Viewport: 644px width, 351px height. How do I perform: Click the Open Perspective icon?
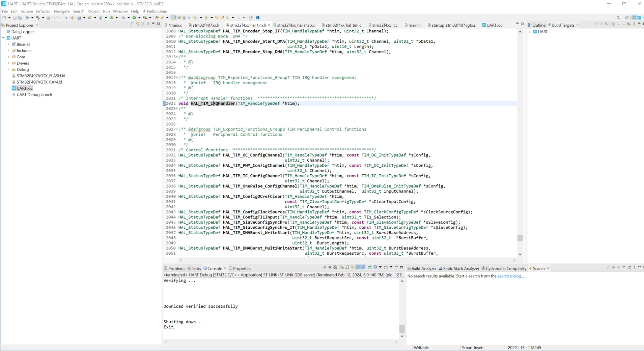coord(627,18)
